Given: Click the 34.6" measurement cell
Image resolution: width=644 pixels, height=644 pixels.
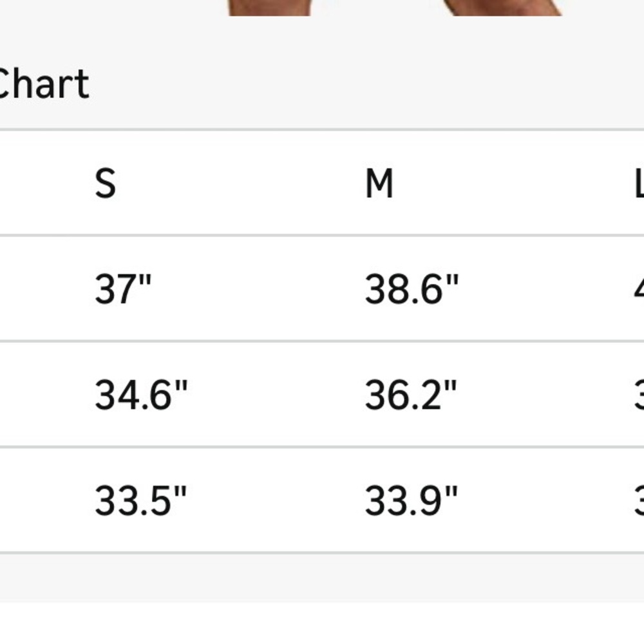Looking at the screenshot, I should click(x=141, y=395).
